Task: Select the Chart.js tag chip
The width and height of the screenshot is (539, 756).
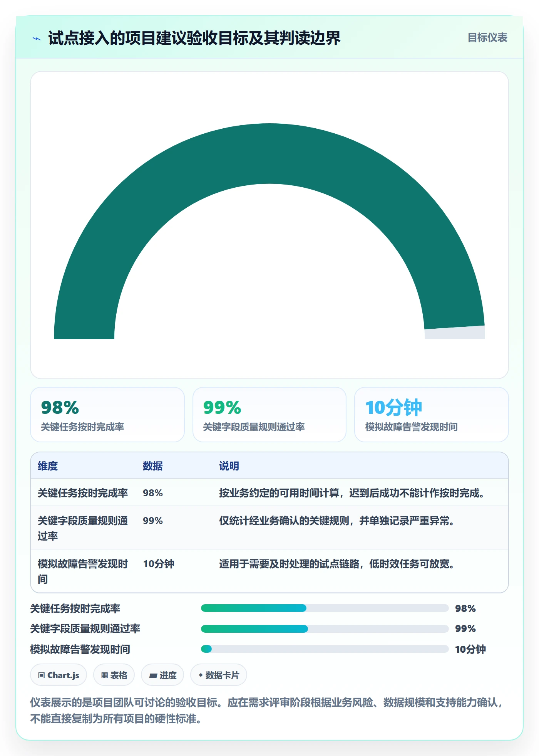Action: click(x=59, y=675)
